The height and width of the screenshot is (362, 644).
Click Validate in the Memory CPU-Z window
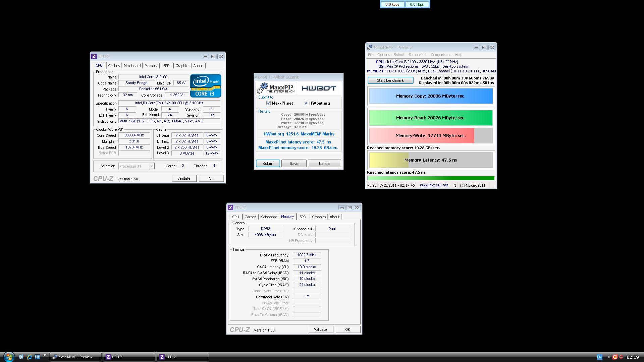click(x=320, y=329)
